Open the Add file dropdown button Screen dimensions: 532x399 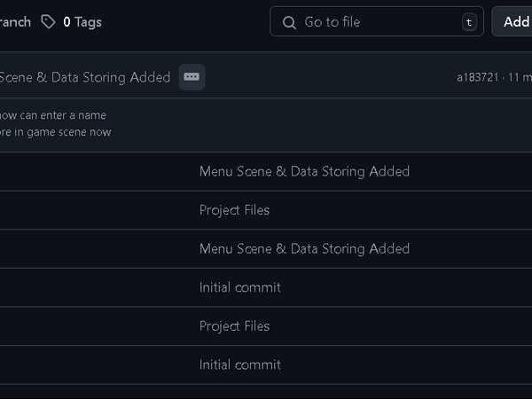[x=512, y=21]
